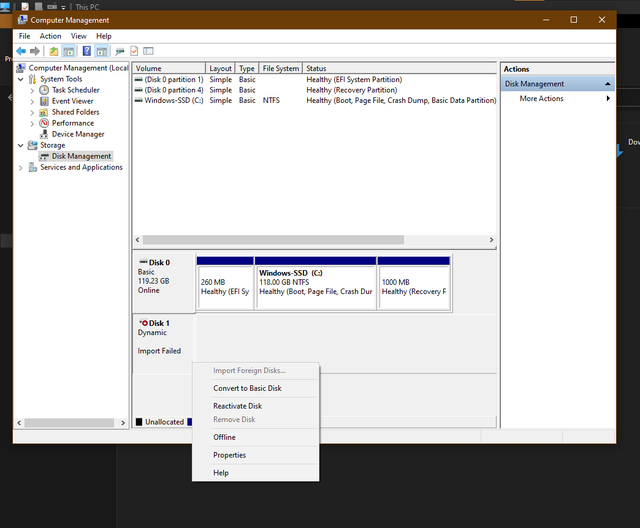Select Computer Management (Local) root node
640x528 pixels.
(73, 68)
